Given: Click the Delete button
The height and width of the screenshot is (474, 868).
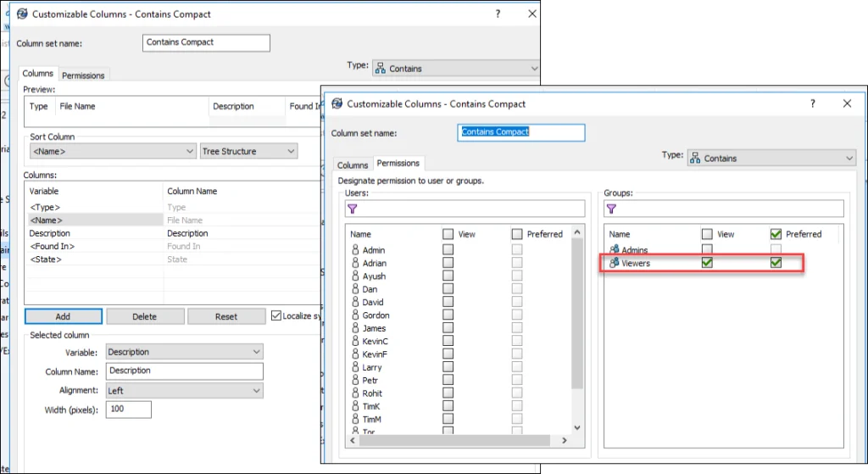Looking at the screenshot, I should pos(144,316).
